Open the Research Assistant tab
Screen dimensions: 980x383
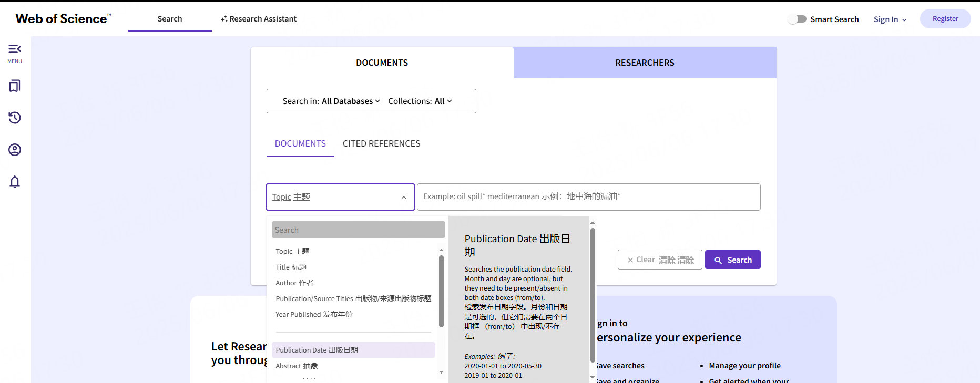(259, 19)
